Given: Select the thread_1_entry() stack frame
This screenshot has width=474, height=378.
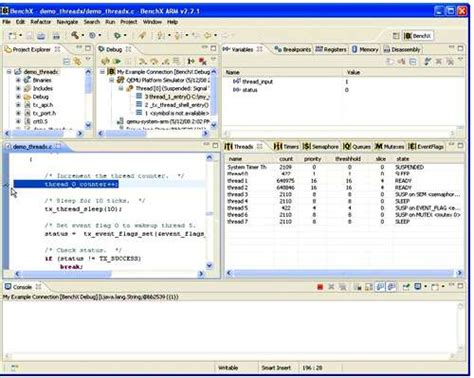Looking at the screenshot, I should point(173,97).
